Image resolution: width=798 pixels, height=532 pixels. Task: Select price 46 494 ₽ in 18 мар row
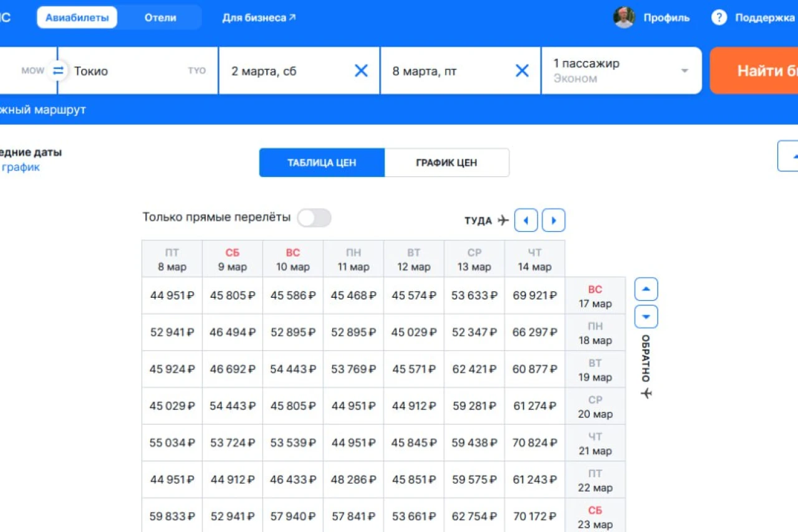click(x=233, y=332)
